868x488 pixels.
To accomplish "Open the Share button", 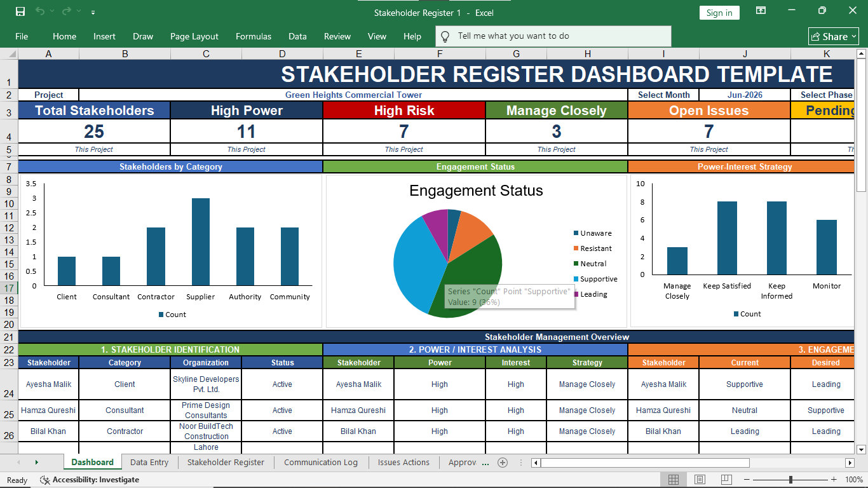I will pos(834,36).
